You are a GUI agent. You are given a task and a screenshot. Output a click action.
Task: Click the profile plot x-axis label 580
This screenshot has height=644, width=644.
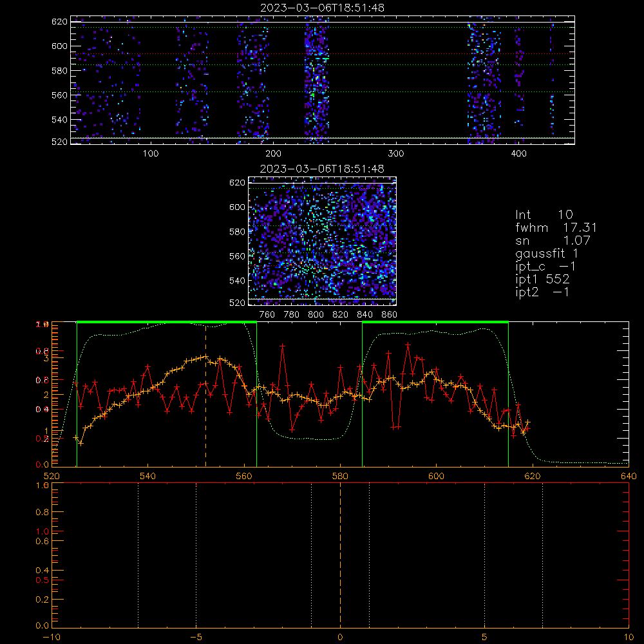click(x=340, y=476)
